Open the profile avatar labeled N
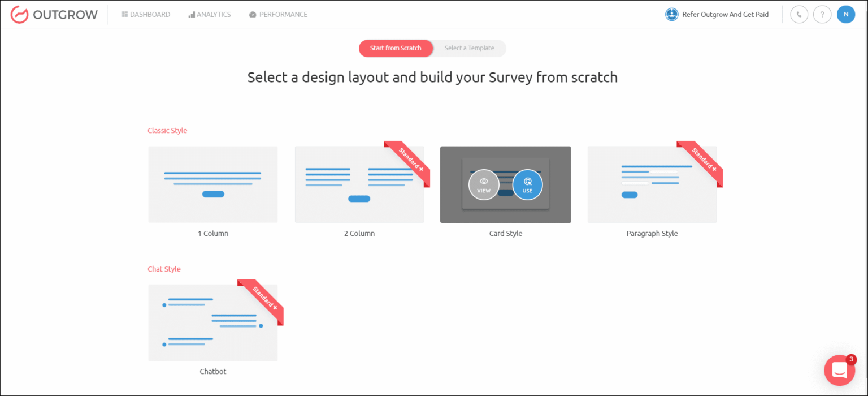This screenshot has width=868, height=396. 846,14
